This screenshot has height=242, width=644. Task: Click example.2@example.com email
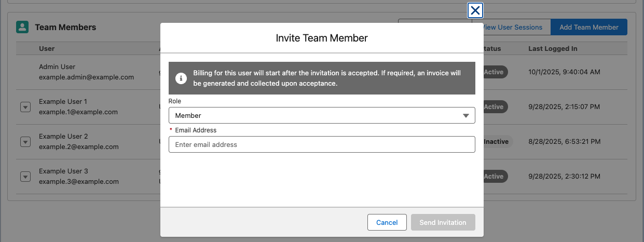point(79,147)
